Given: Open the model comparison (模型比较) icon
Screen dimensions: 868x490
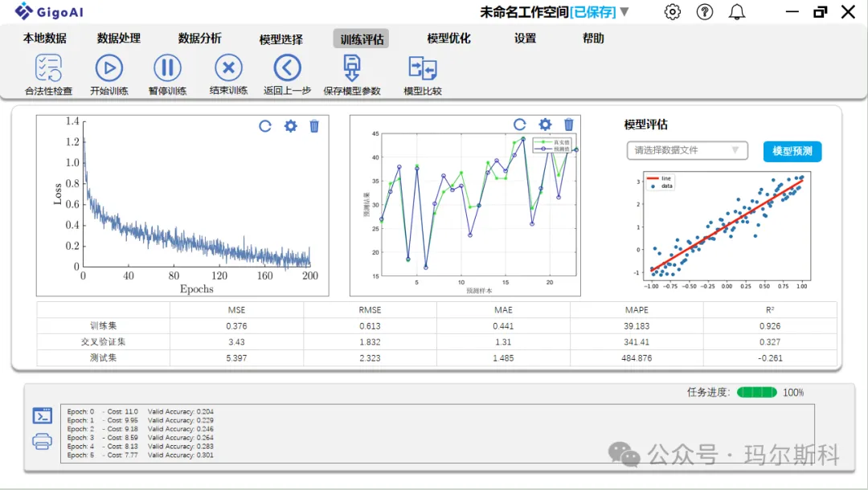Looking at the screenshot, I should pos(422,68).
